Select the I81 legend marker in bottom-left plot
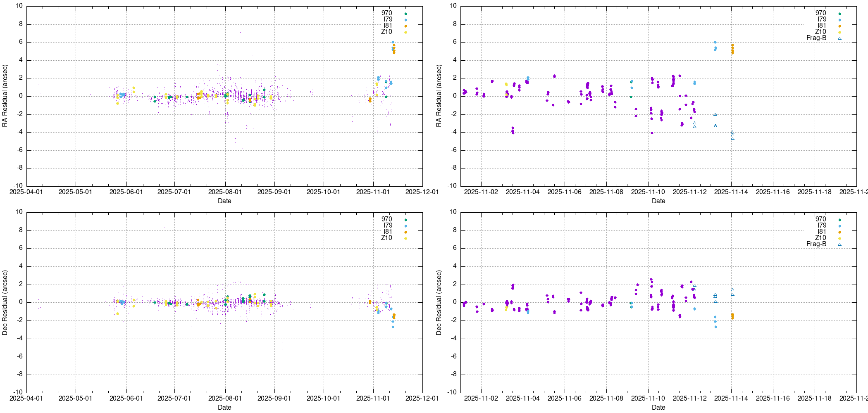 click(x=405, y=232)
